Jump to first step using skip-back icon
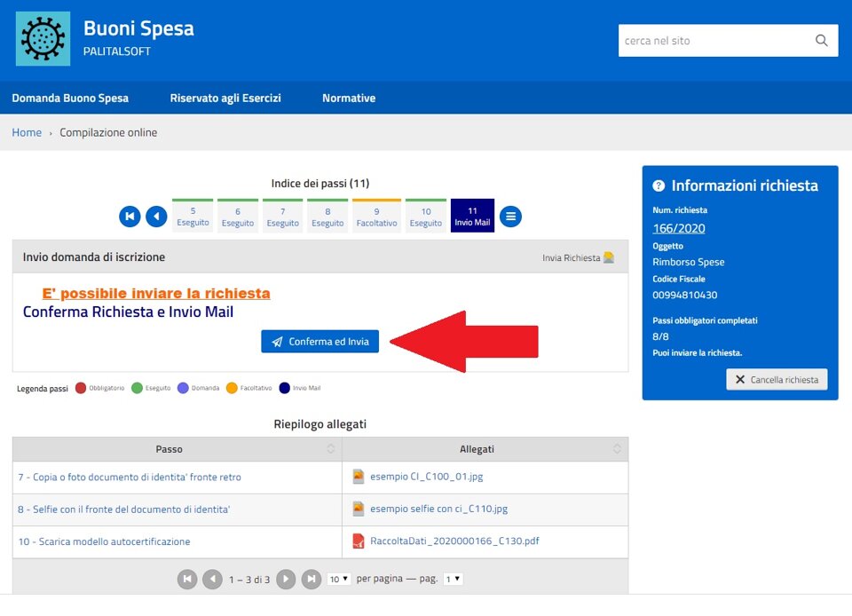The width and height of the screenshot is (852, 616). click(130, 216)
